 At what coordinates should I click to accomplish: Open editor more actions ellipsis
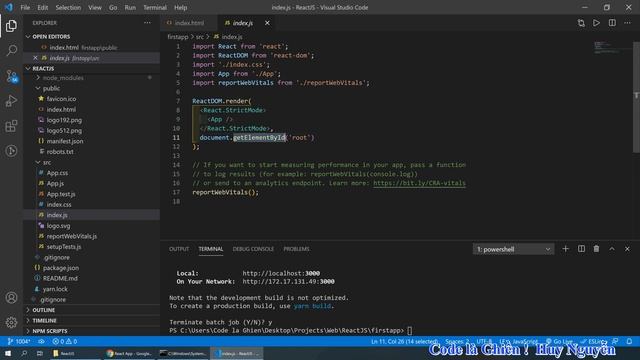pos(627,23)
